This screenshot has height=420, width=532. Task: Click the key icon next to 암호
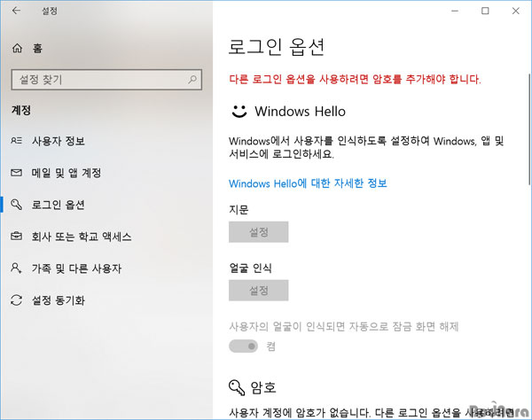coord(237,387)
